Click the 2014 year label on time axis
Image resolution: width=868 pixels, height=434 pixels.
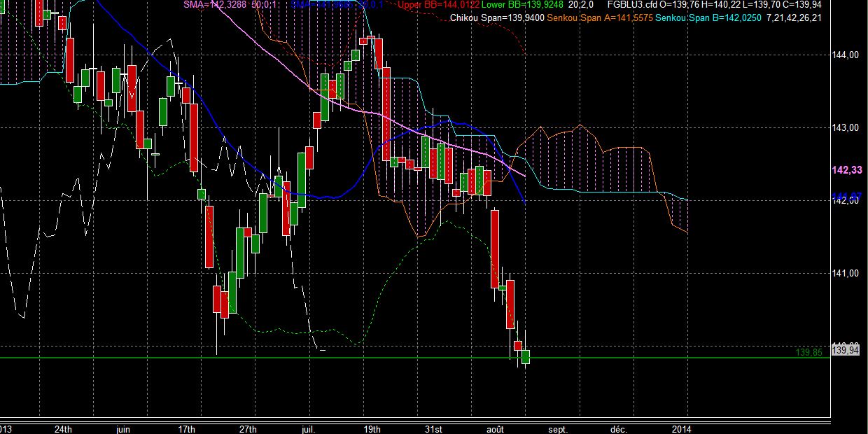point(680,428)
